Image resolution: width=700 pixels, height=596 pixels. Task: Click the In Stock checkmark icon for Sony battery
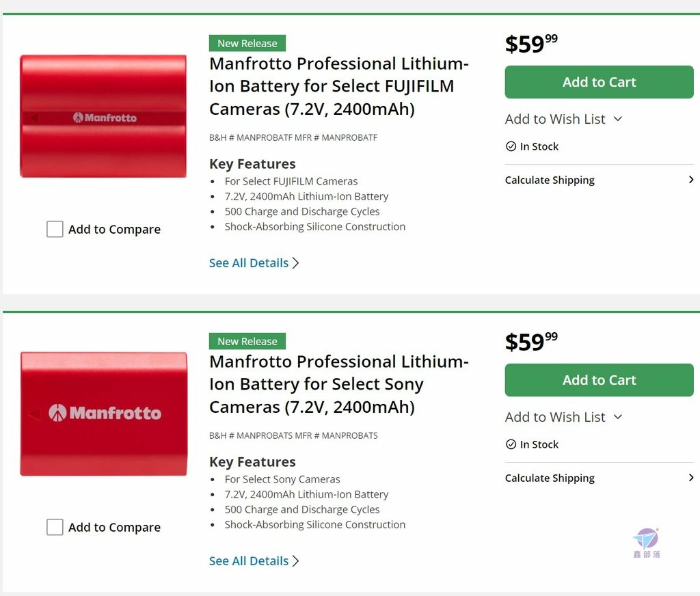(x=511, y=444)
